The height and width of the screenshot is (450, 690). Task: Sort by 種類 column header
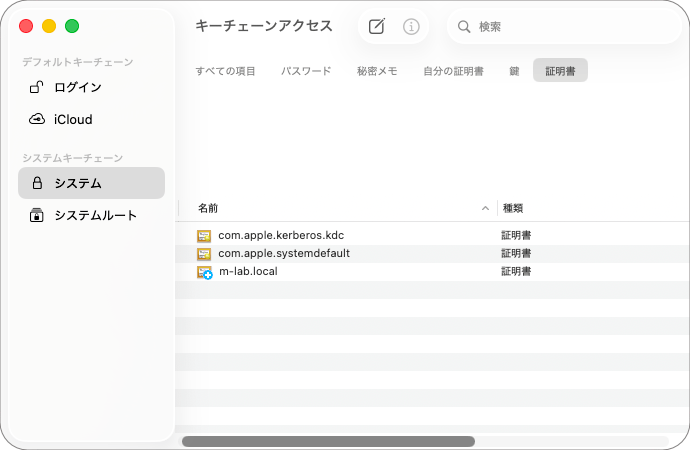coord(513,208)
